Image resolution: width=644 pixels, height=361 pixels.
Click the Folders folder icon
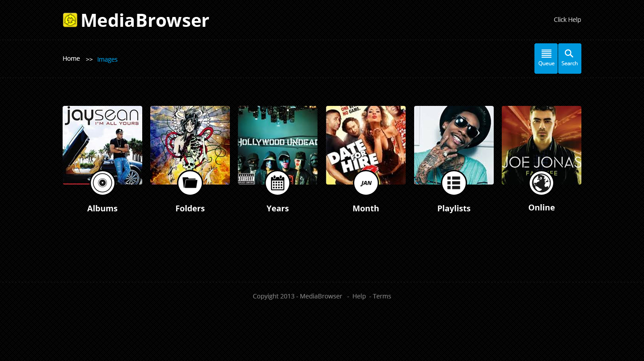point(190,183)
